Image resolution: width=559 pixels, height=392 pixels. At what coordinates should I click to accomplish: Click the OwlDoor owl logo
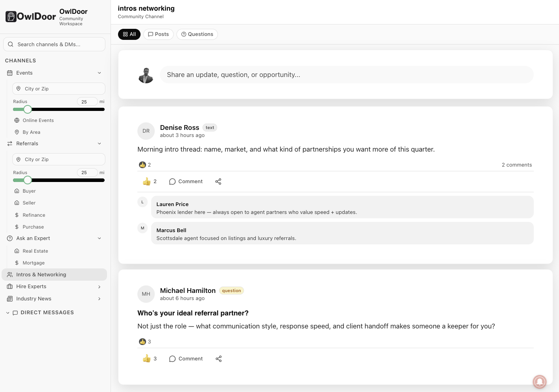point(11,17)
